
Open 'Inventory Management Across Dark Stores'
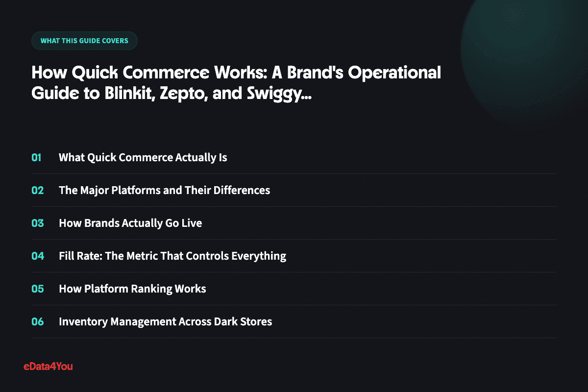pyautogui.click(x=166, y=321)
